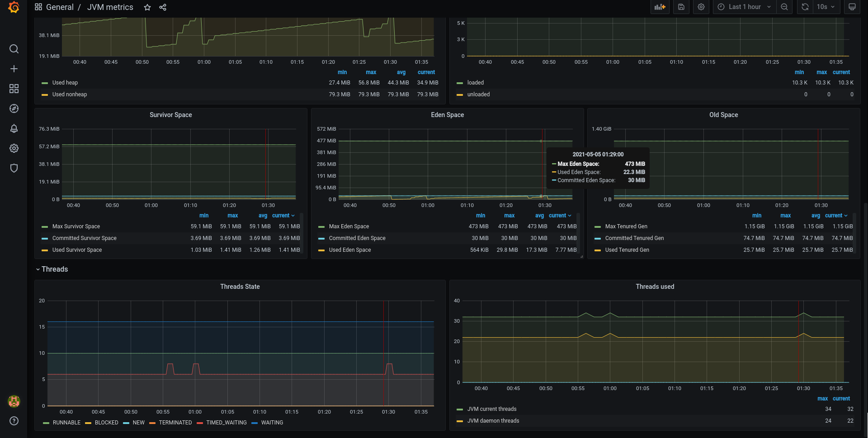Open the Threads used panel menu
Image resolution: width=868 pixels, height=438 pixels.
click(655, 287)
